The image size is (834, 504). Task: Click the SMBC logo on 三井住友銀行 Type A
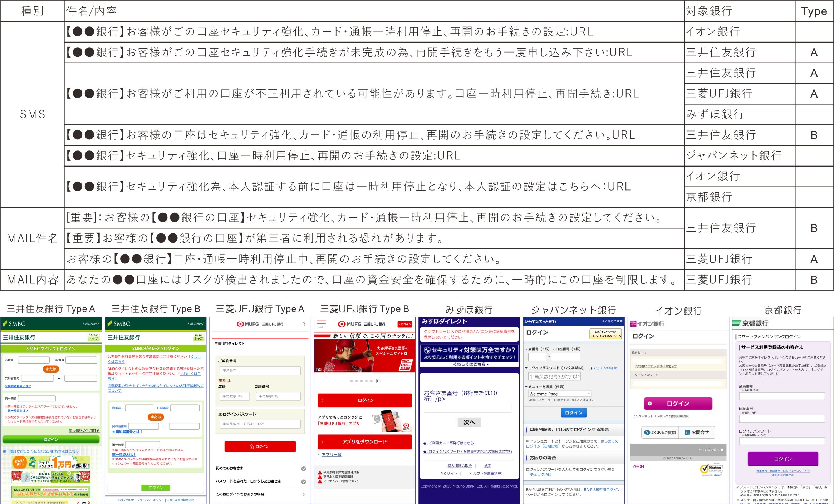point(14,323)
